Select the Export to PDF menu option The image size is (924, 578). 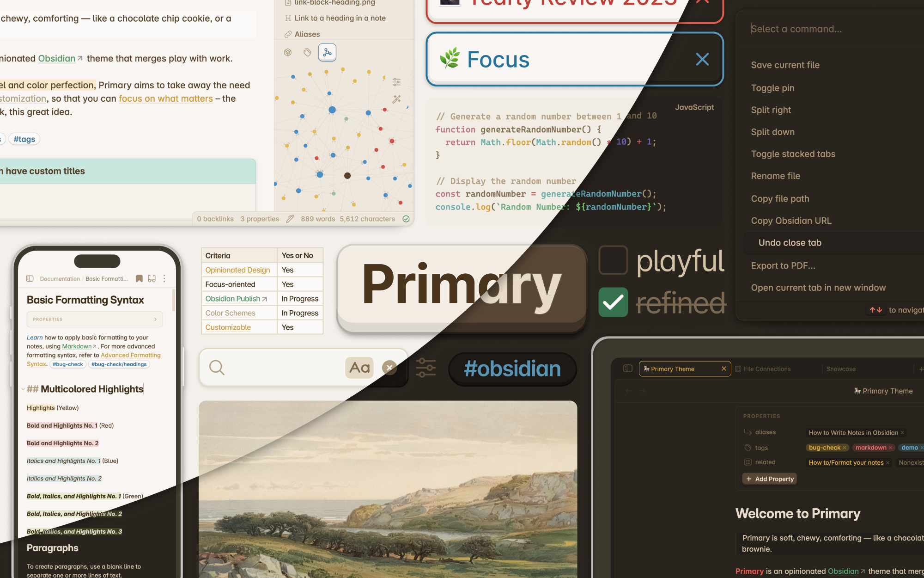pyautogui.click(x=782, y=265)
